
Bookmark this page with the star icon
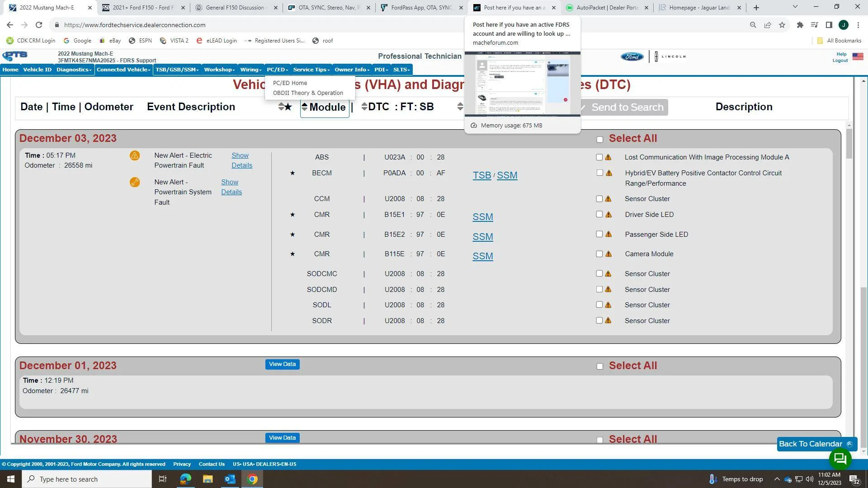[x=782, y=25]
